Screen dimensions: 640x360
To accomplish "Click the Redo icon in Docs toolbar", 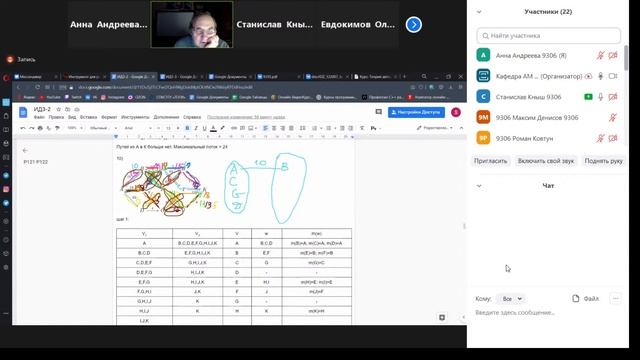I will tap(31, 128).
